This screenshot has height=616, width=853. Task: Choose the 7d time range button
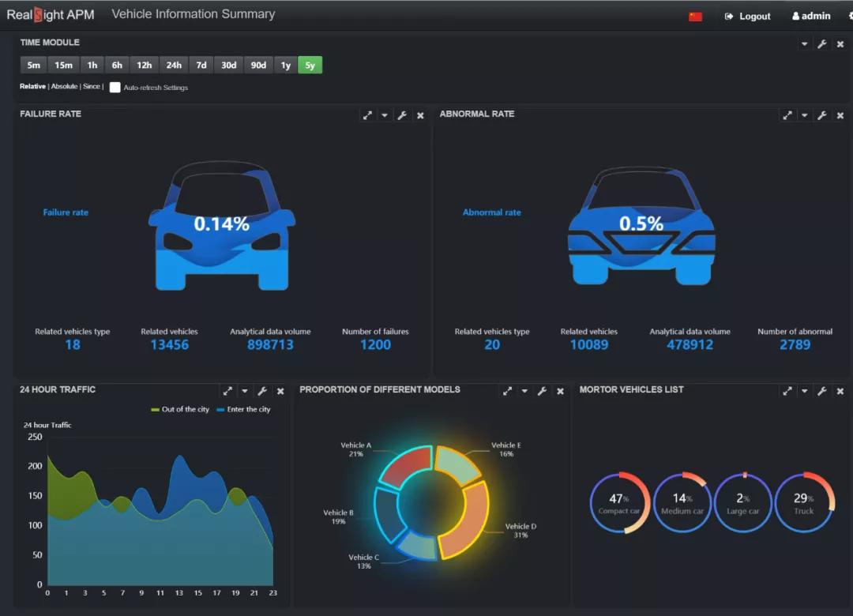(201, 65)
